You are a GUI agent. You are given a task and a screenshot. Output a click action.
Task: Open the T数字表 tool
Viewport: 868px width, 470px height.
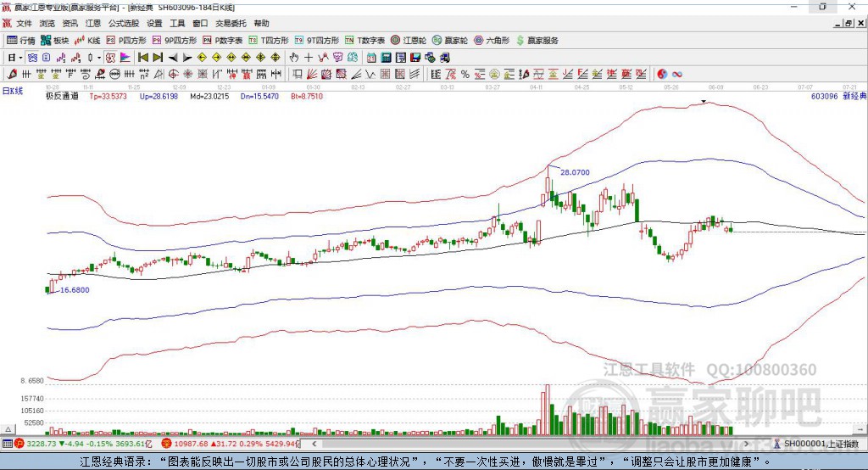pos(364,41)
